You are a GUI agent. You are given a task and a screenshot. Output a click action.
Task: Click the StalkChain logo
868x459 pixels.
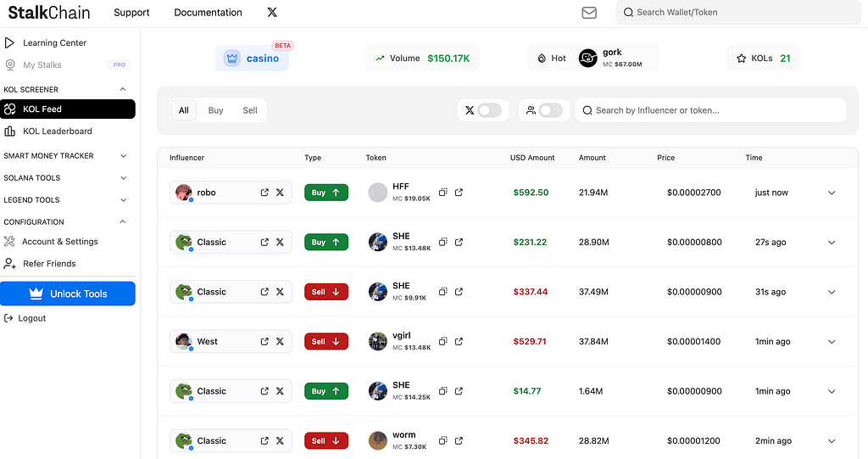pyautogui.click(x=48, y=12)
